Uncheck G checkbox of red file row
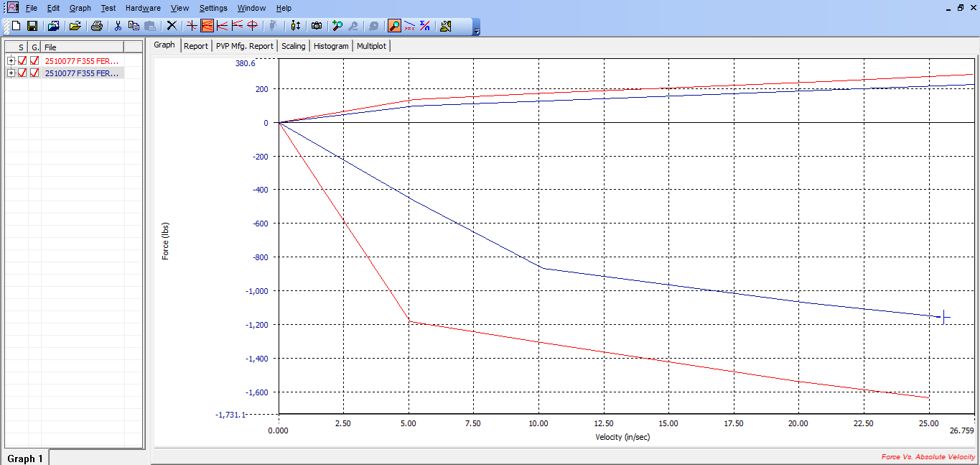980x465 pixels. (x=34, y=61)
